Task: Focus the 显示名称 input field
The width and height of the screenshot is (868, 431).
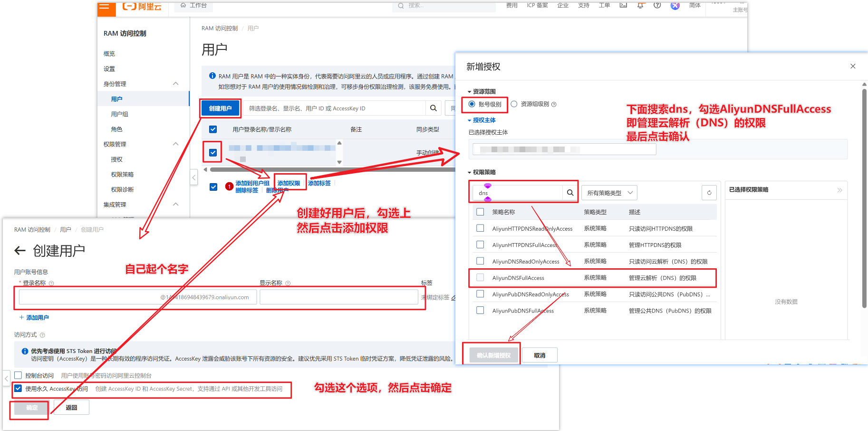Action: [339, 297]
